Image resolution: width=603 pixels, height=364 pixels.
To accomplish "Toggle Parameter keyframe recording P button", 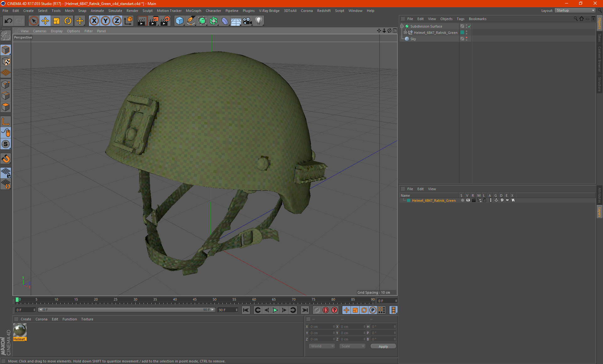I will click(372, 310).
